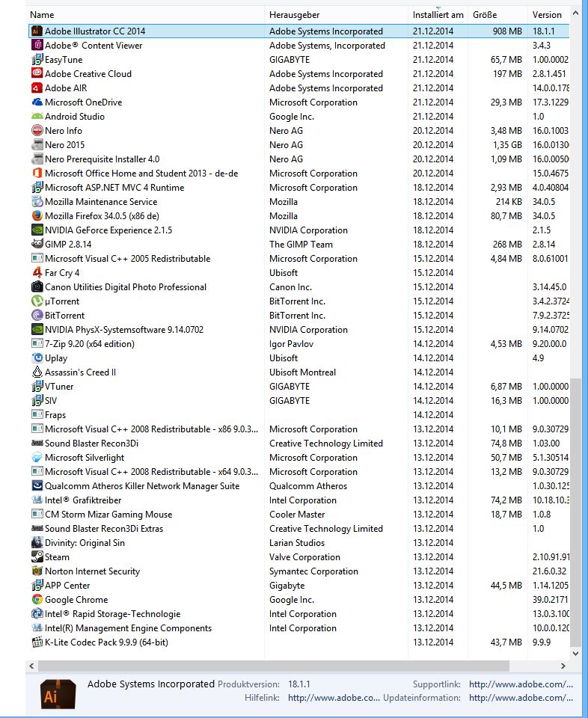Select CM Storm Mizar Gaming Mouse
The image size is (588, 718).
click(x=298, y=514)
